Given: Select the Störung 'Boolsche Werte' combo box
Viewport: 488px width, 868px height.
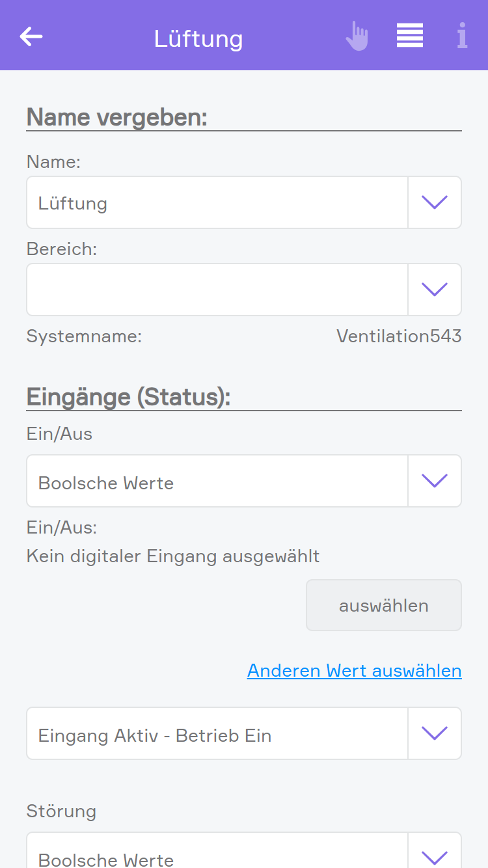Looking at the screenshot, I should pos(217,856).
